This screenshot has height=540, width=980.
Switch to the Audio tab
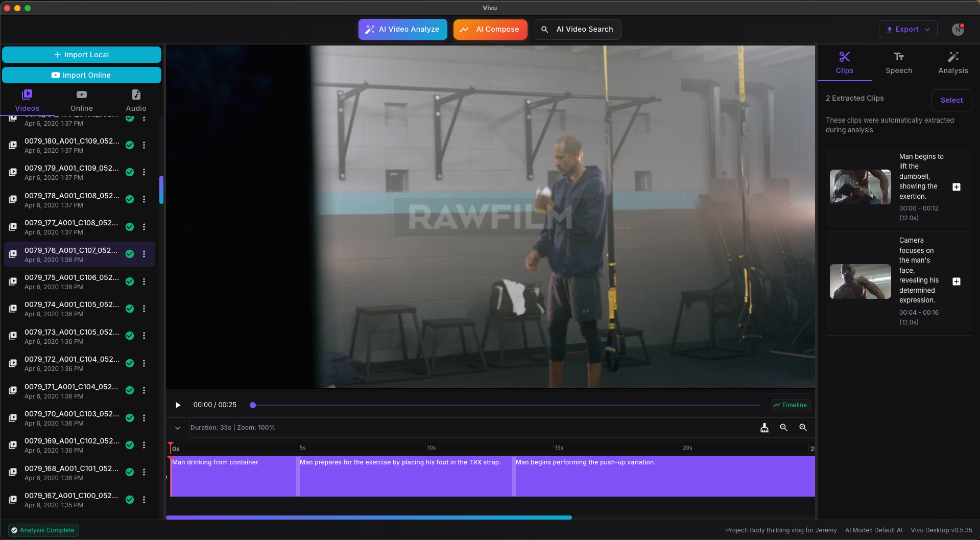pyautogui.click(x=136, y=101)
